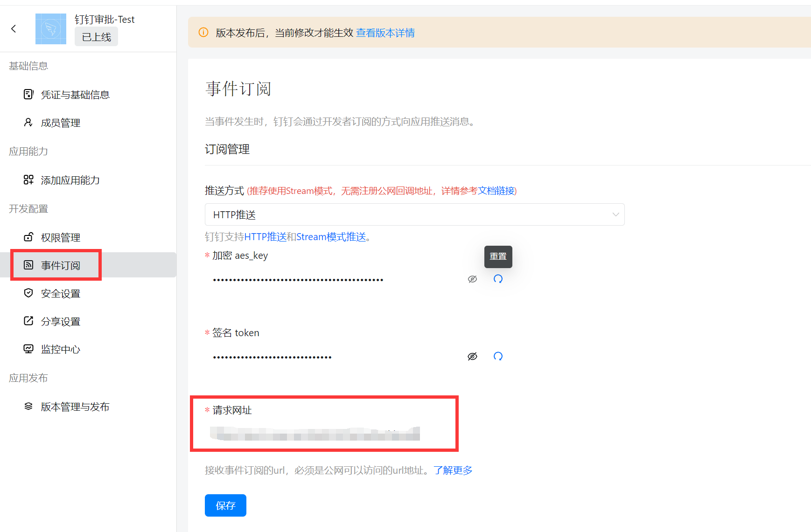Click the 重置 tooltip label
The image size is (811, 532).
[498, 256]
